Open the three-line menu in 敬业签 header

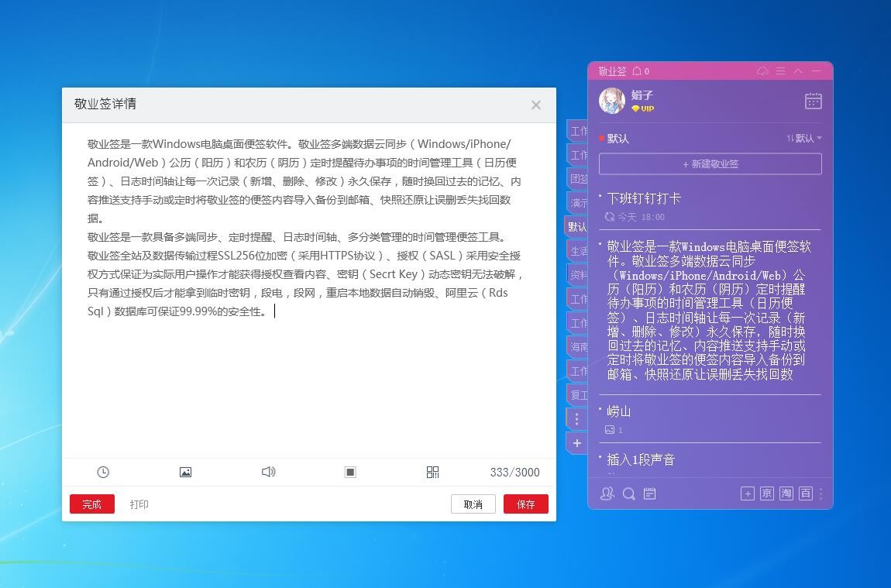click(x=781, y=71)
